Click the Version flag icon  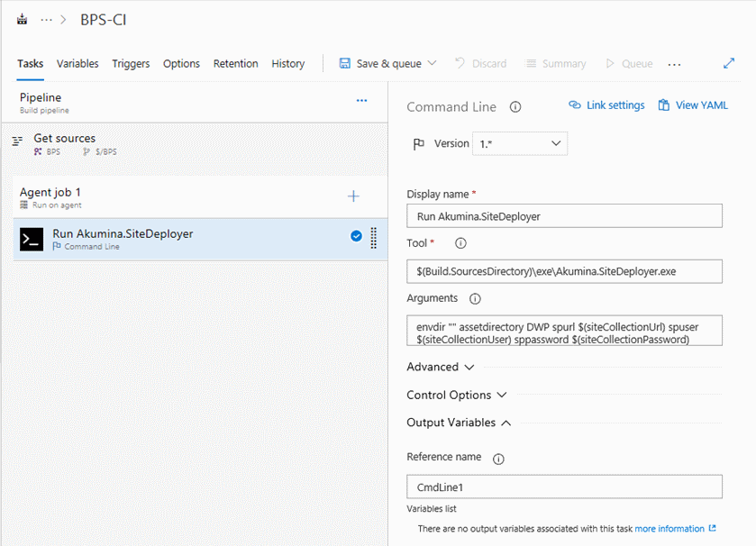click(x=419, y=143)
